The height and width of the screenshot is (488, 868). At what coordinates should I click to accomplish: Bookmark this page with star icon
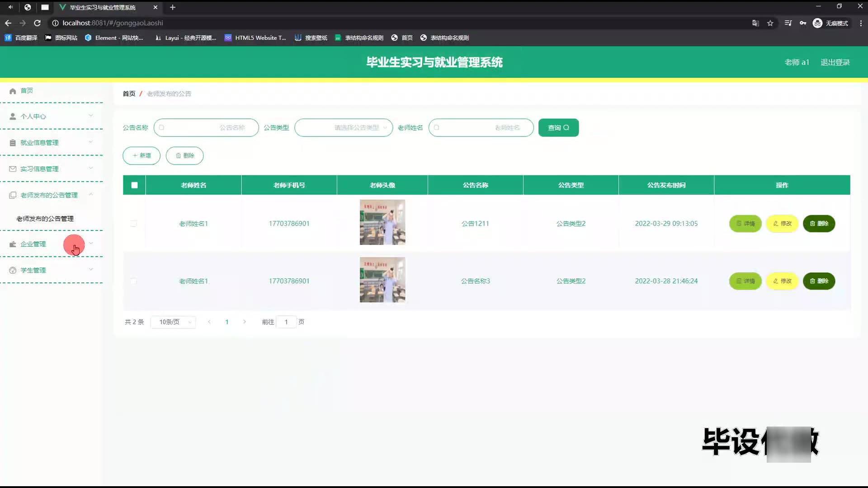click(770, 23)
